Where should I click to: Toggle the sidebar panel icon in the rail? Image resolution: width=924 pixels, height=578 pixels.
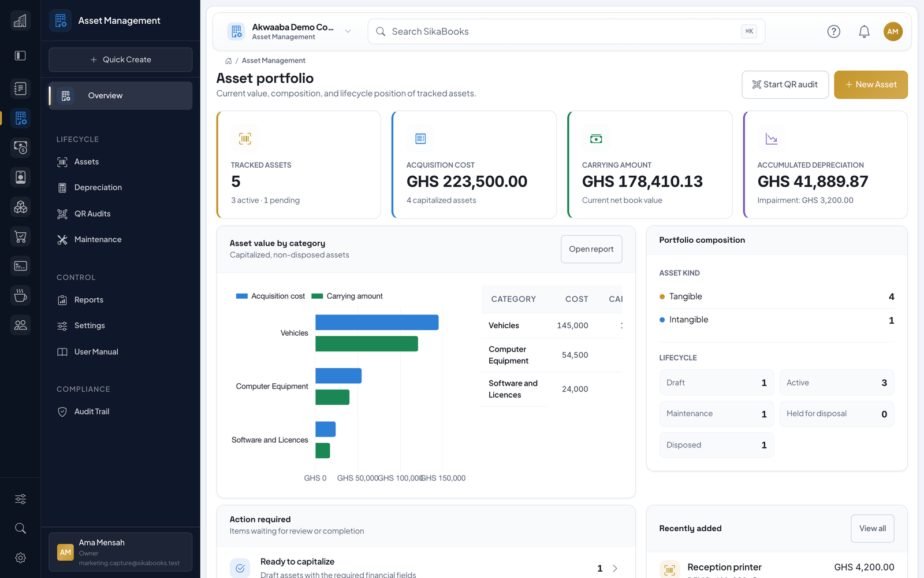point(20,55)
